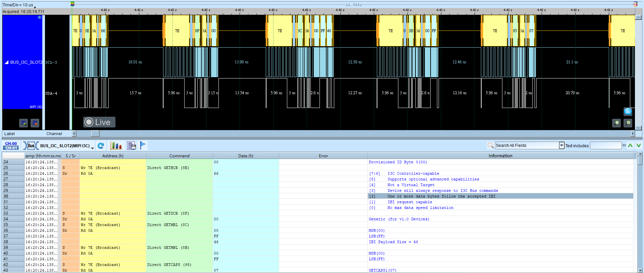Remove the selected waveform channel
This screenshot has width=644, height=273.
35,123
